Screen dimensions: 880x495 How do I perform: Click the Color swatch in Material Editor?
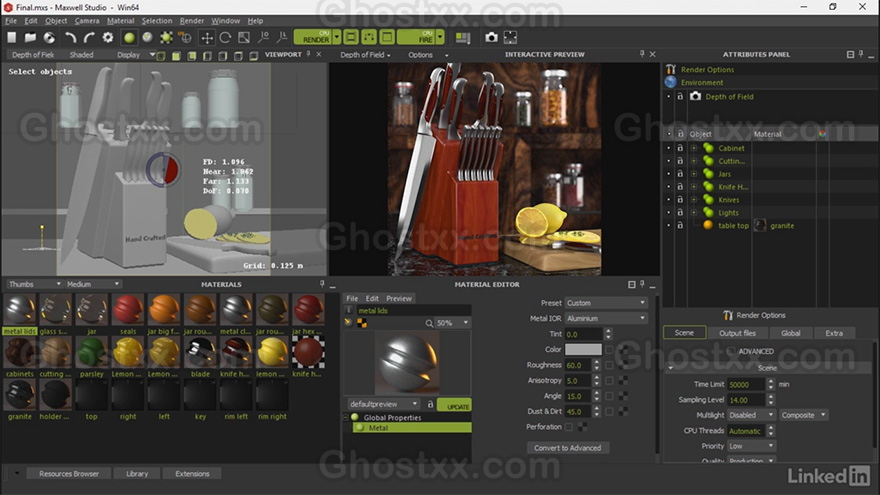point(583,350)
